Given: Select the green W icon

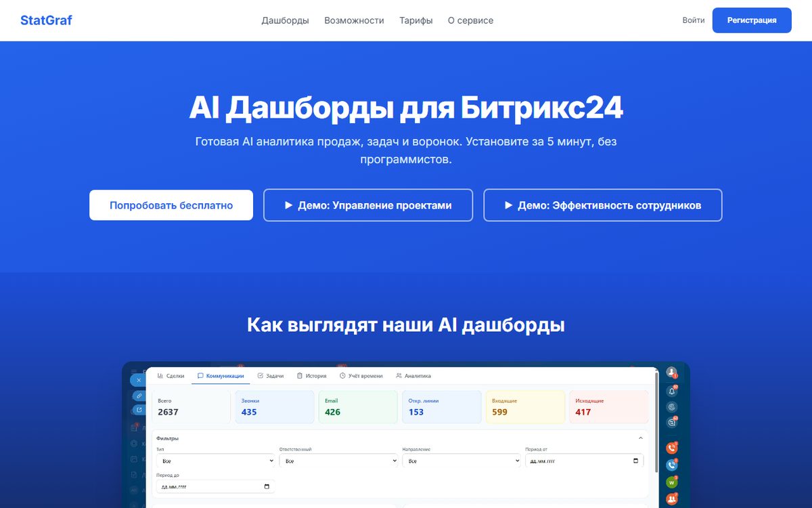Looking at the screenshot, I should (x=671, y=482).
